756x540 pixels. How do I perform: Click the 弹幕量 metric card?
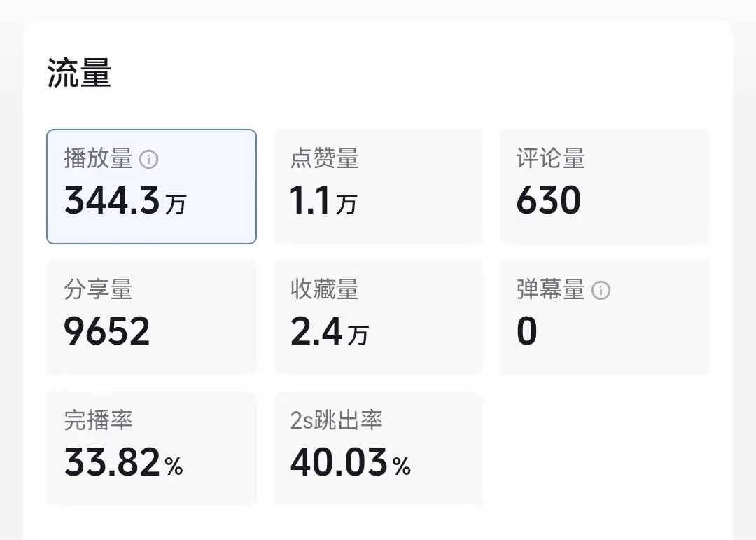(x=605, y=317)
